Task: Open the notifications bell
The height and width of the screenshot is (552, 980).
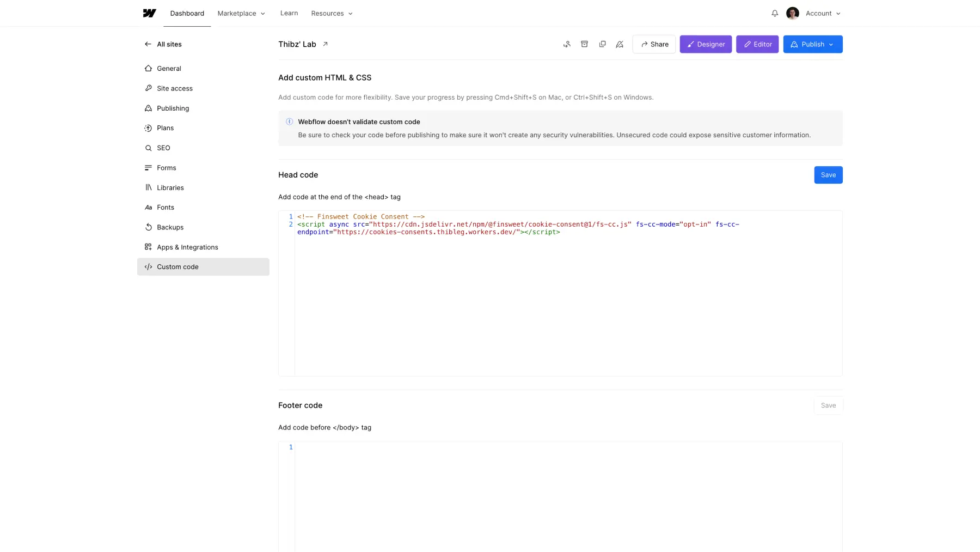Action: [x=774, y=13]
